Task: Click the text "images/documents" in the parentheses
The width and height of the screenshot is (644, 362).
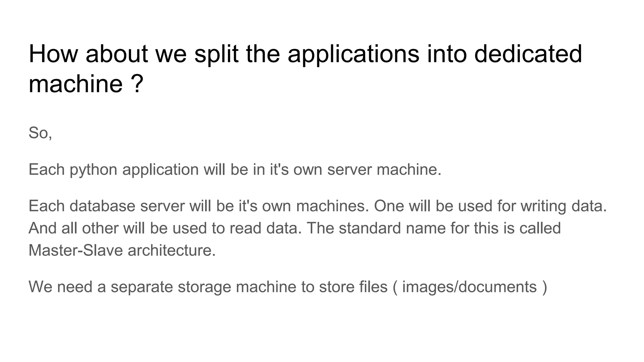Action: 469,287
